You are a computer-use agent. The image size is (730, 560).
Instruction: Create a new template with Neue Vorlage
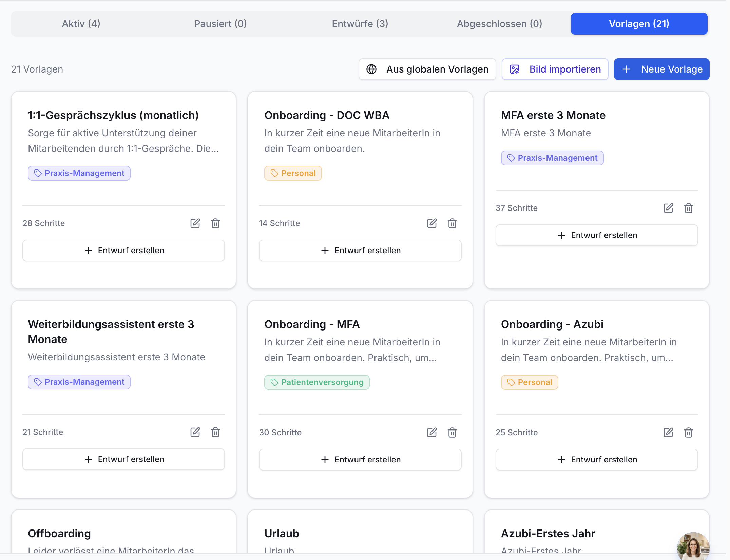point(661,69)
